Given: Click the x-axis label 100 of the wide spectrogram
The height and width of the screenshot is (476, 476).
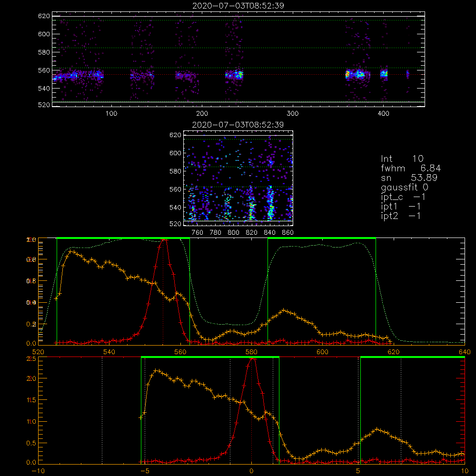Looking at the screenshot, I should pyautogui.click(x=111, y=114).
